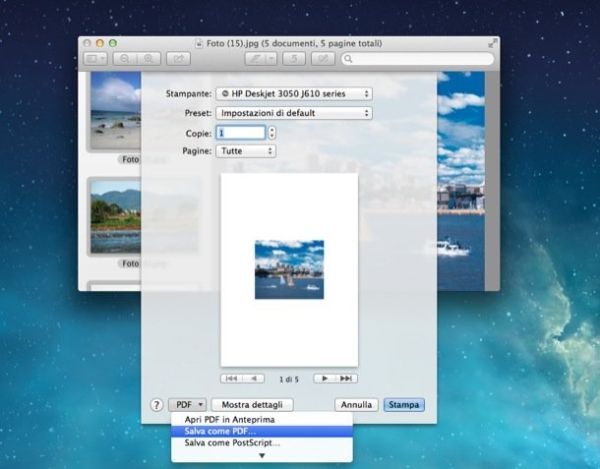Choose Apri PDF in Anteprima menu item

coord(262,420)
